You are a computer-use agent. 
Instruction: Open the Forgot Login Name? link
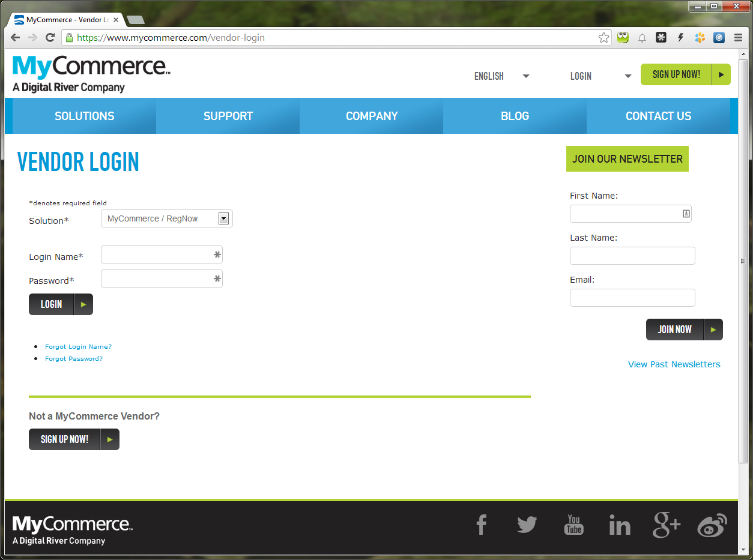[78, 347]
